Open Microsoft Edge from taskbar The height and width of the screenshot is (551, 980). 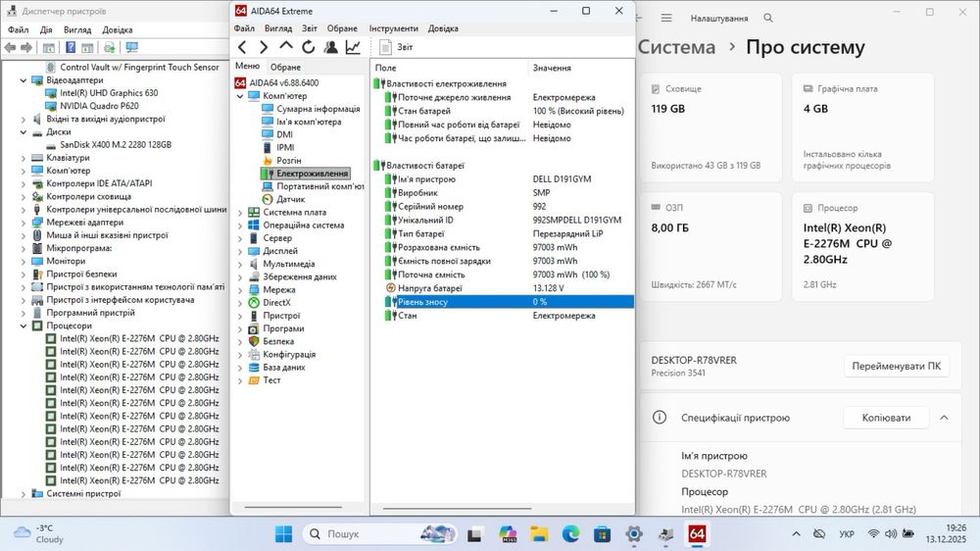tap(570, 534)
